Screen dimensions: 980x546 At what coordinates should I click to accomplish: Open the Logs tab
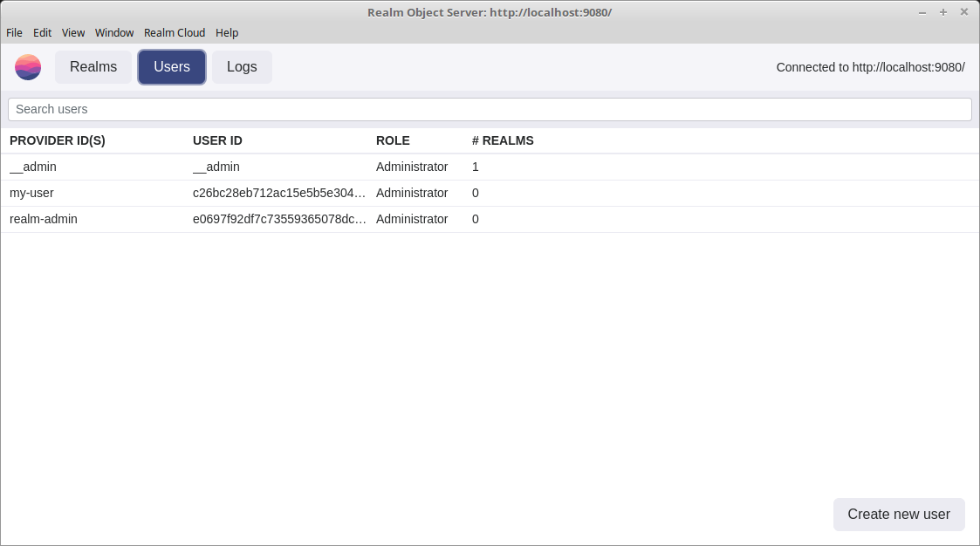(x=242, y=66)
